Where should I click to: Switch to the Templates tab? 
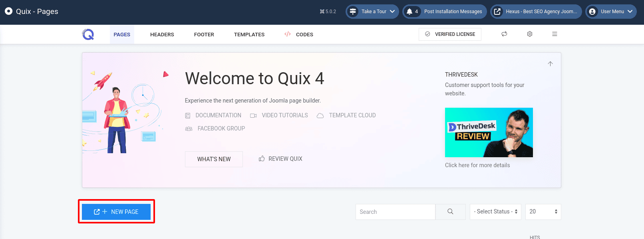pos(249,35)
